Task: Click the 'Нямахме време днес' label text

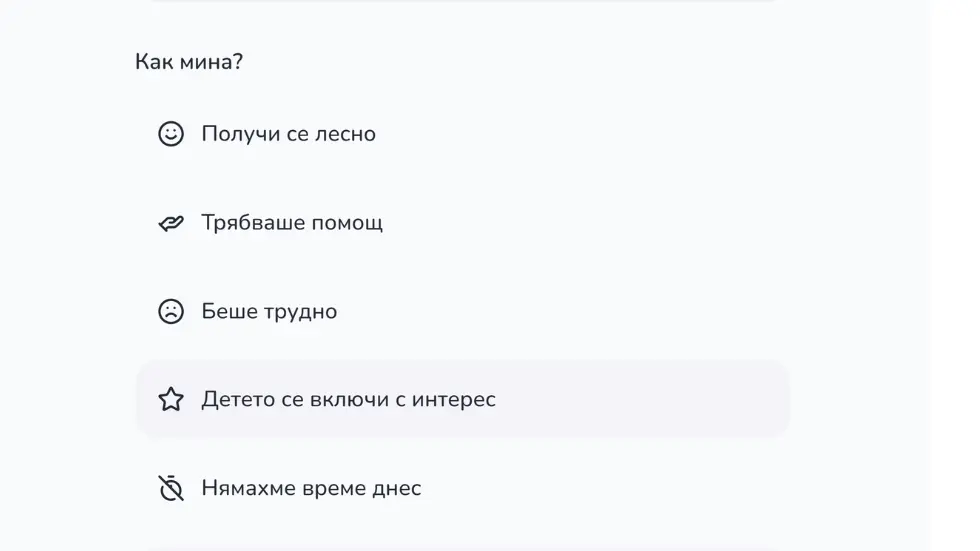Action: point(311,489)
